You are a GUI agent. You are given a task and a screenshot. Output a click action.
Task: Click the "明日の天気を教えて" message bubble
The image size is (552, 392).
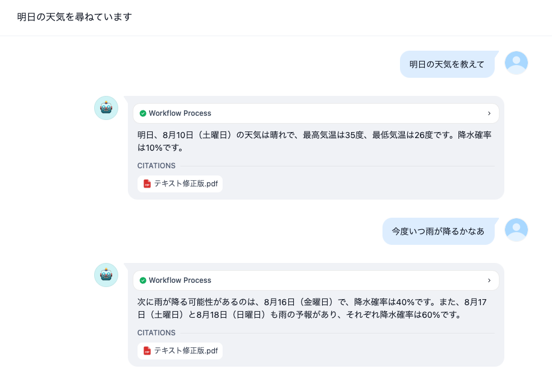pyautogui.click(x=447, y=65)
